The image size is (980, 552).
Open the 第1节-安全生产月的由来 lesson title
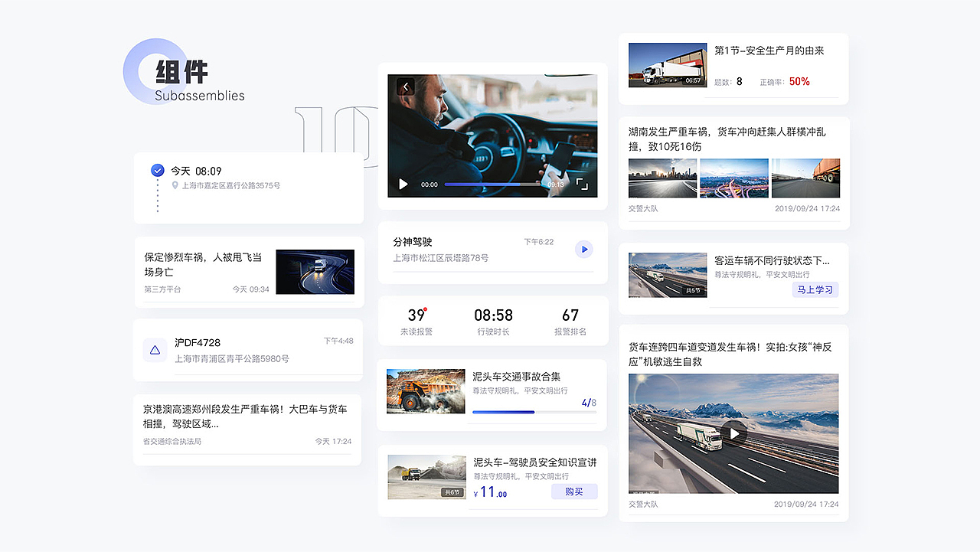pyautogui.click(x=769, y=51)
